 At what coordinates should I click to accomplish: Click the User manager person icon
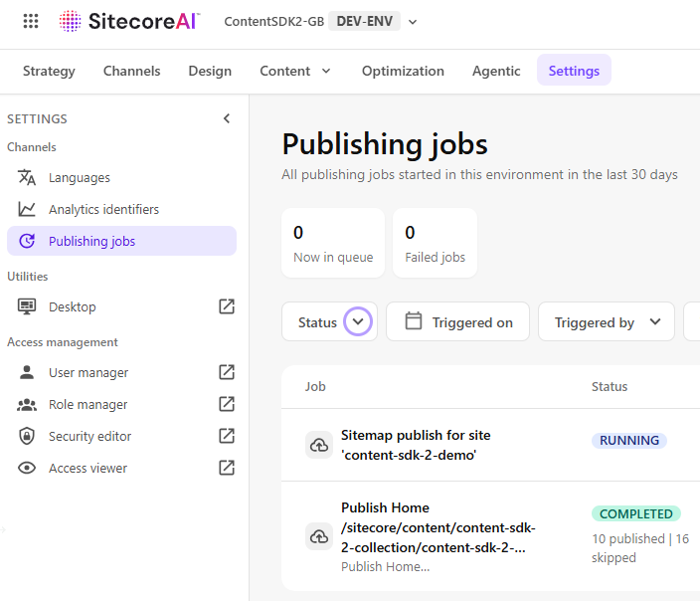pos(27,372)
